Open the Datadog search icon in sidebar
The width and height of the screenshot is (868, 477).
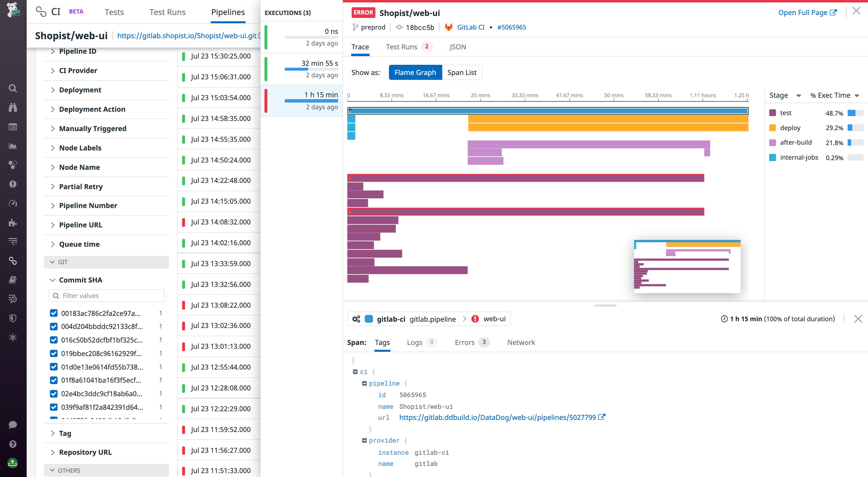(x=12, y=88)
